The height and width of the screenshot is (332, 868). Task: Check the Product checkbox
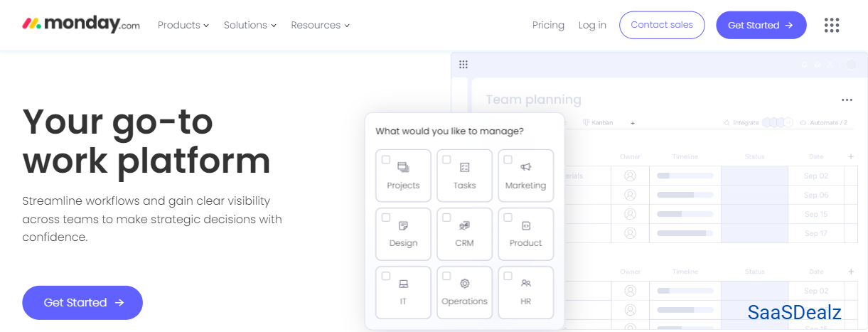tap(508, 218)
